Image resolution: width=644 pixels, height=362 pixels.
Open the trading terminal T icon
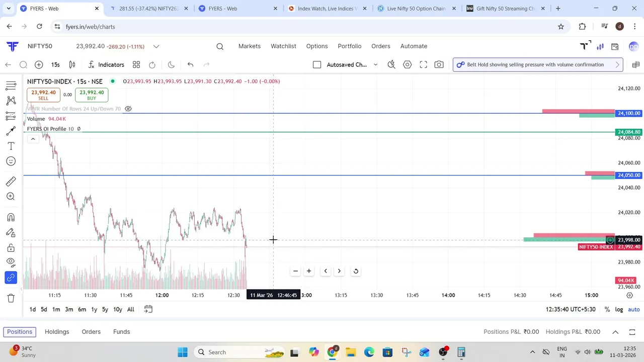tap(585, 46)
